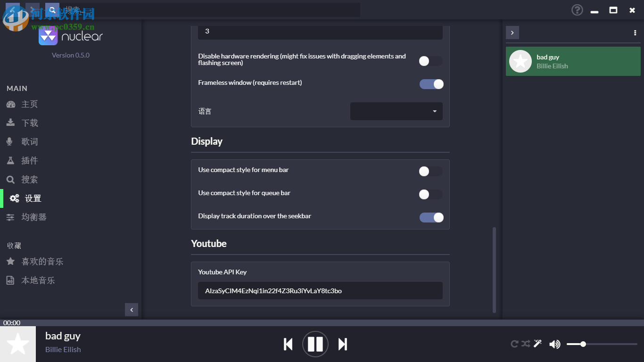Open the queue three-dot options menu
Screen dimensions: 644x362
[635, 33]
